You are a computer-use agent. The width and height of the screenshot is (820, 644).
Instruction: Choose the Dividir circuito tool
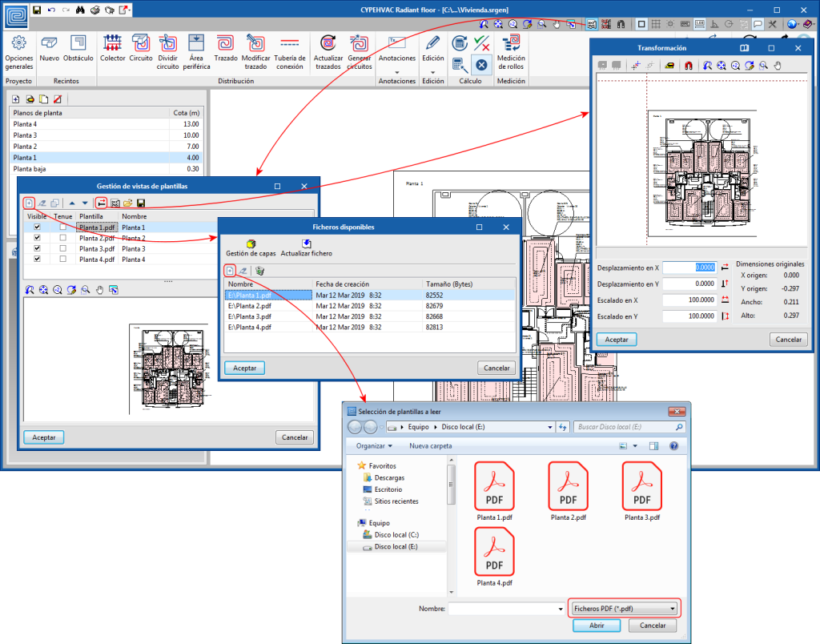(x=168, y=52)
